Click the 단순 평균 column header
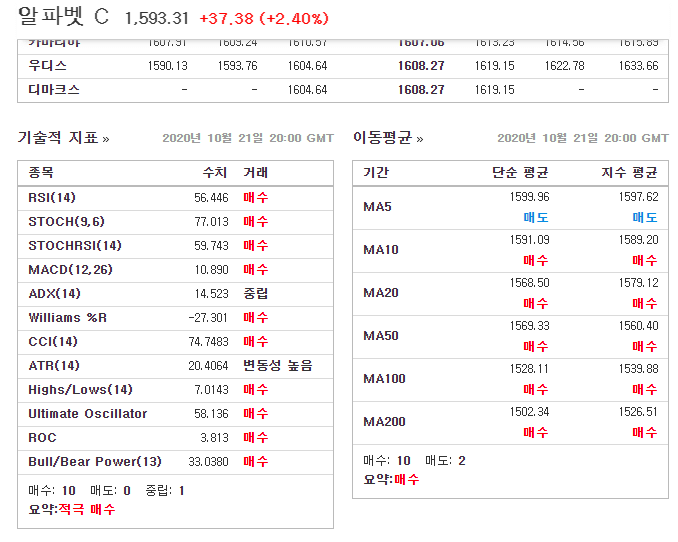This screenshot has height=542, width=678. pos(520,173)
